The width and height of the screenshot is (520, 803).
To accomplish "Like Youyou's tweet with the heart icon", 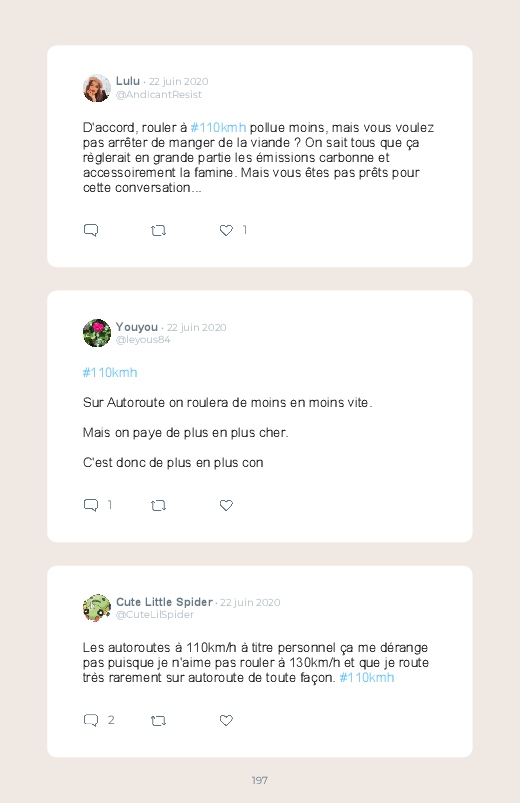I will point(226,505).
